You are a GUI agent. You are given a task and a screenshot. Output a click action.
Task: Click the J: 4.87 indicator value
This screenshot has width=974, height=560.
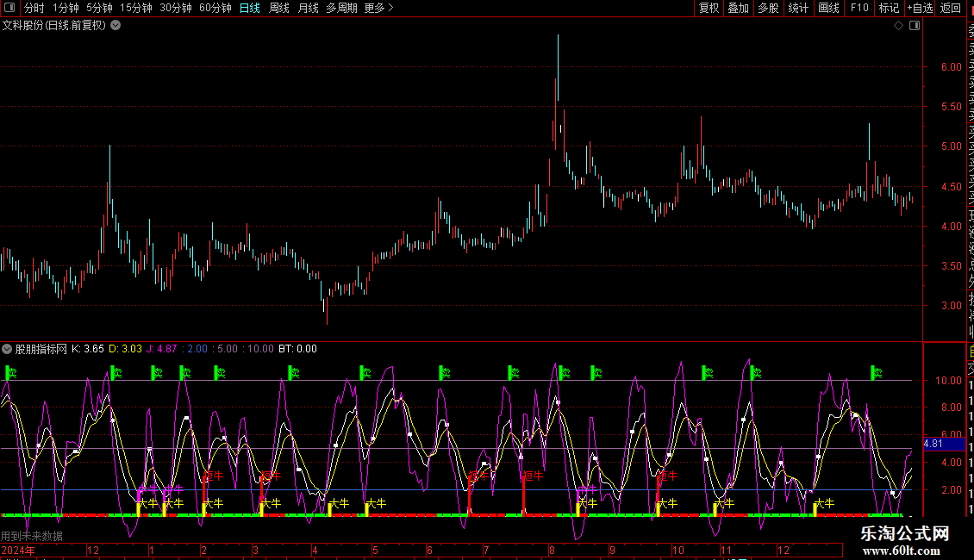(x=161, y=349)
